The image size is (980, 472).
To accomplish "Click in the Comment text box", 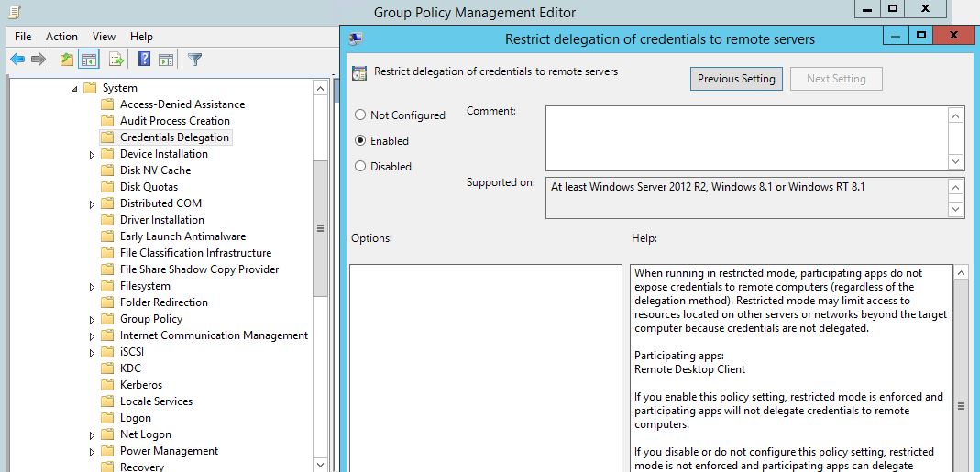I will point(746,138).
